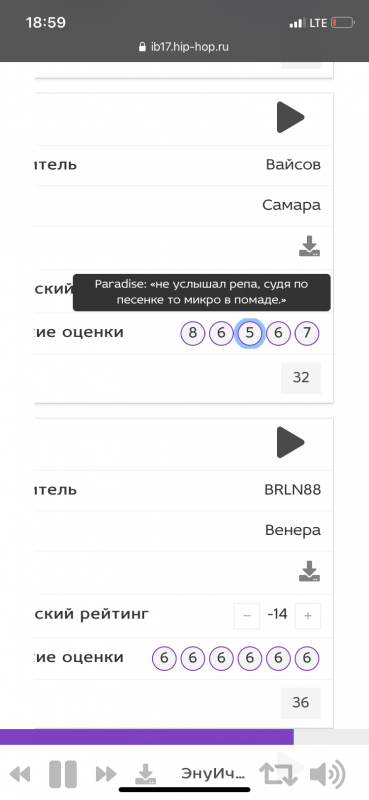
Task: Select the highlighted score 5 circle
Action: coord(250,334)
